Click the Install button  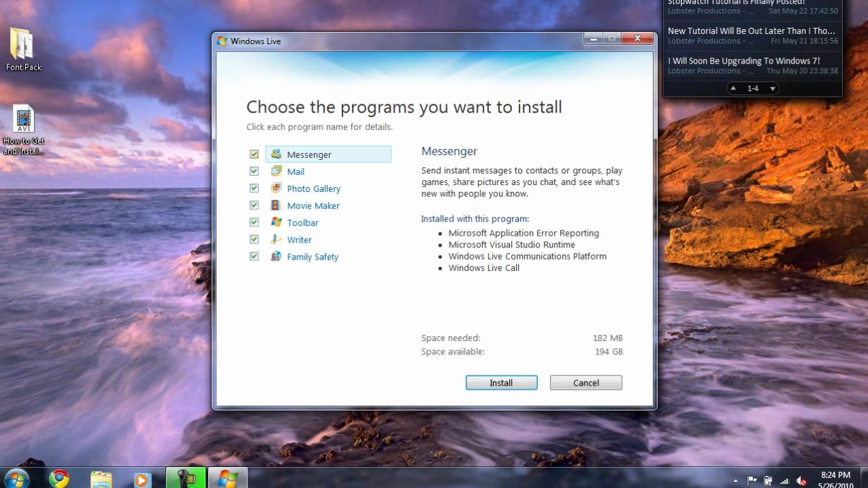[501, 383]
